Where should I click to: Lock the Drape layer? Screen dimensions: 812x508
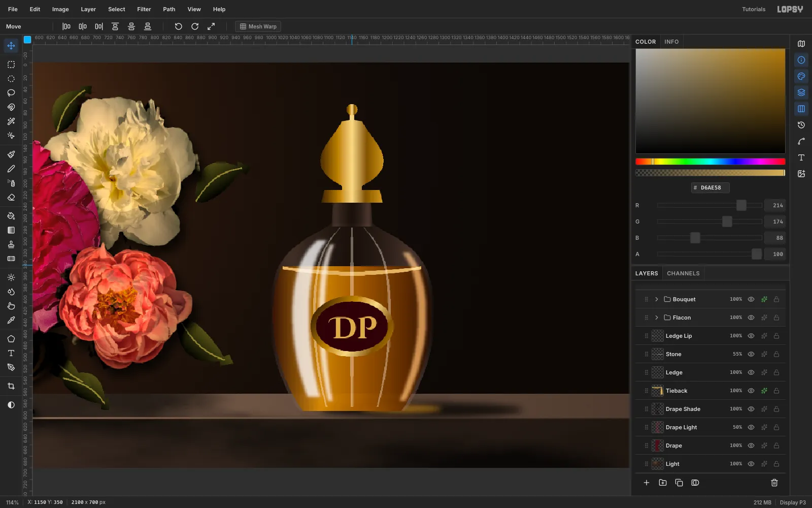click(x=776, y=446)
